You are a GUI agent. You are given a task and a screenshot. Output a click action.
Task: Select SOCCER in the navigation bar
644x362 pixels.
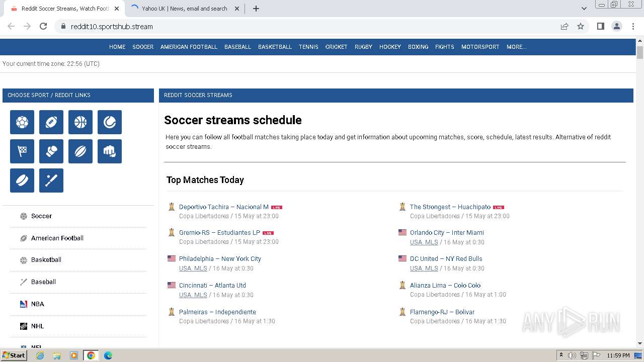click(143, 47)
